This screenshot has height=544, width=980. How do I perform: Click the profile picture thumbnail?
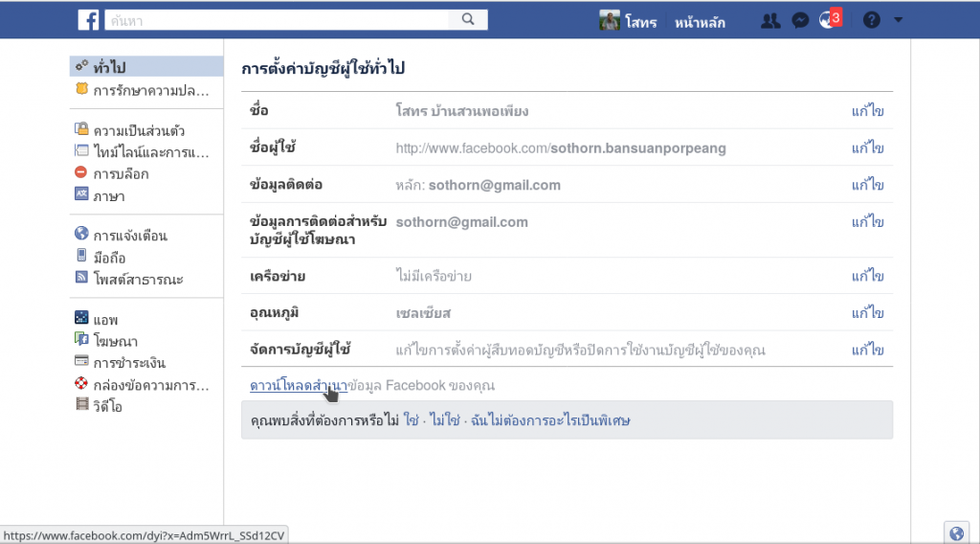click(x=610, y=20)
